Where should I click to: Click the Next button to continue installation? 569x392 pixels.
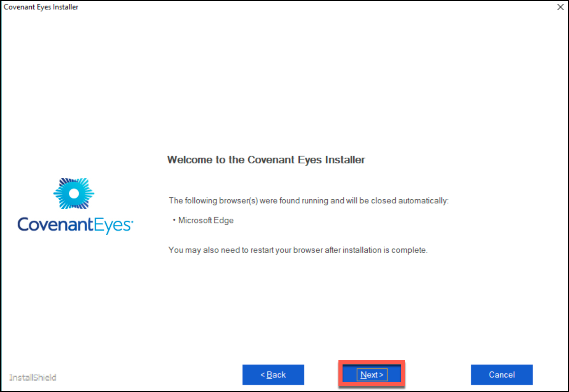coord(372,375)
